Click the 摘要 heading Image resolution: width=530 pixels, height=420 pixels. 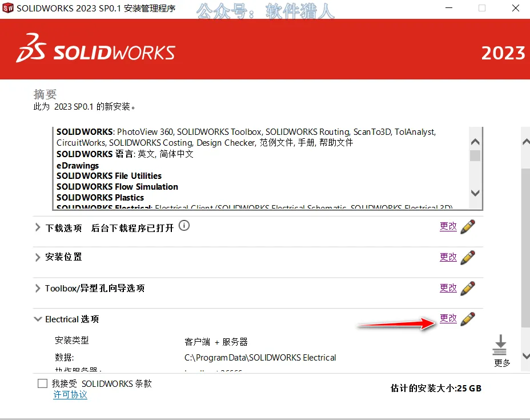[45, 94]
